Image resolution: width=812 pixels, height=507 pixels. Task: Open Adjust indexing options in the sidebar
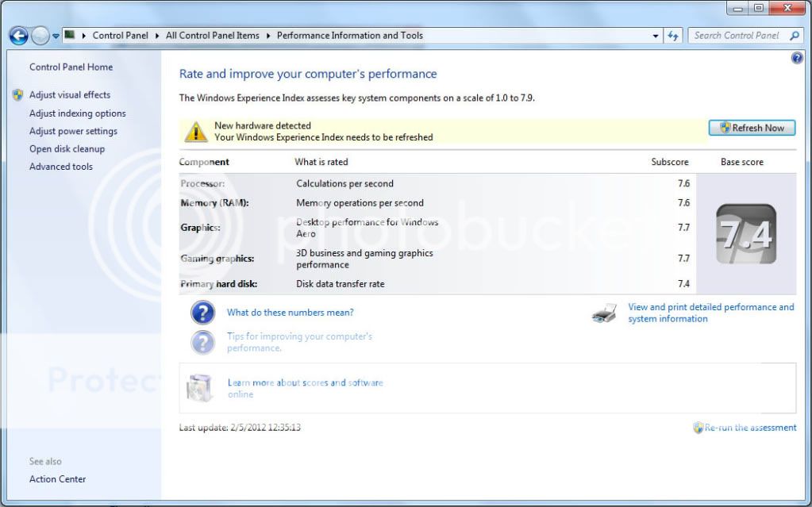77,113
